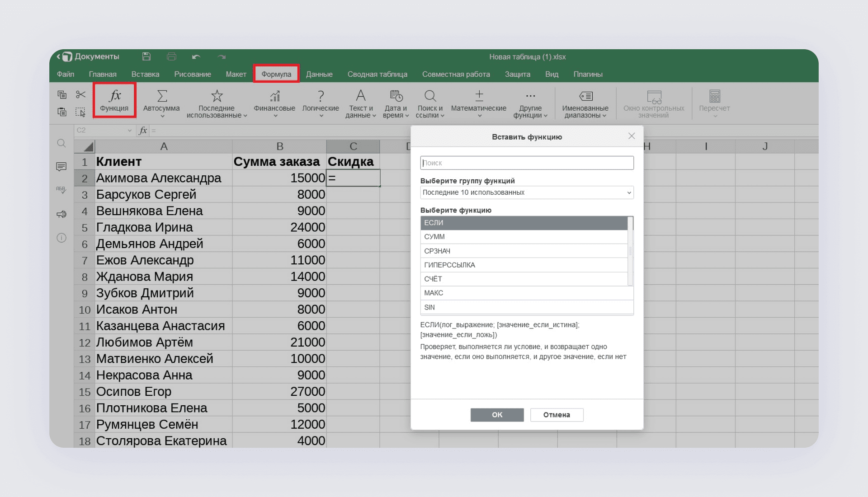Image resolution: width=868 pixels, height=497 pixels.
Task: Click OK in the Вставить функцию dialog
Action: (497, 415)
